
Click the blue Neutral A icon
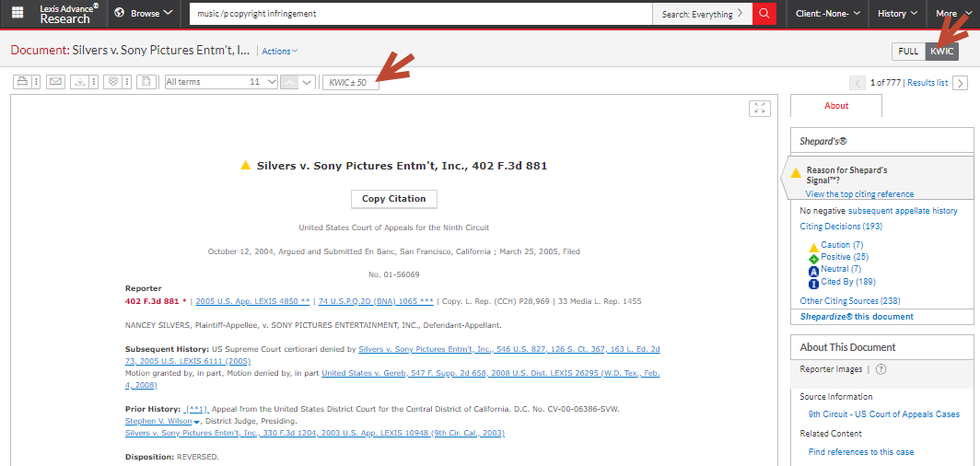pos(814,271)
